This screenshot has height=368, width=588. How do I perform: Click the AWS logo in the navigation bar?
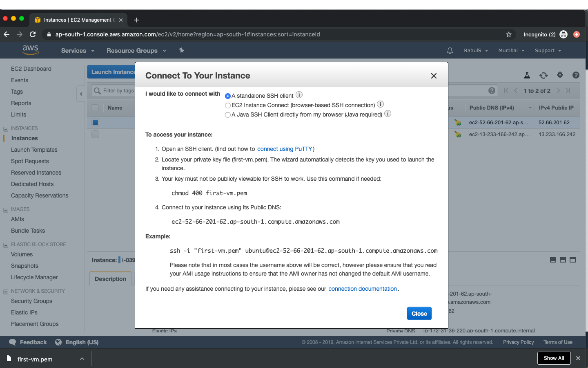click(x=30, y=50)
